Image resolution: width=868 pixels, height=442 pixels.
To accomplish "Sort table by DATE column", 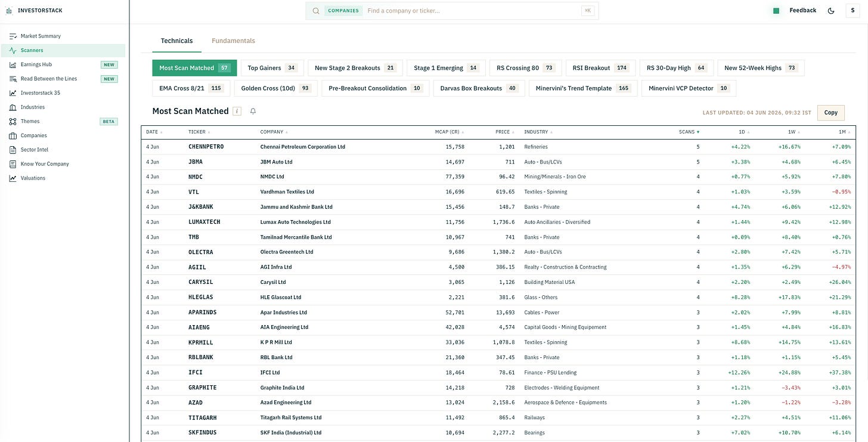I will pos(154,132).
